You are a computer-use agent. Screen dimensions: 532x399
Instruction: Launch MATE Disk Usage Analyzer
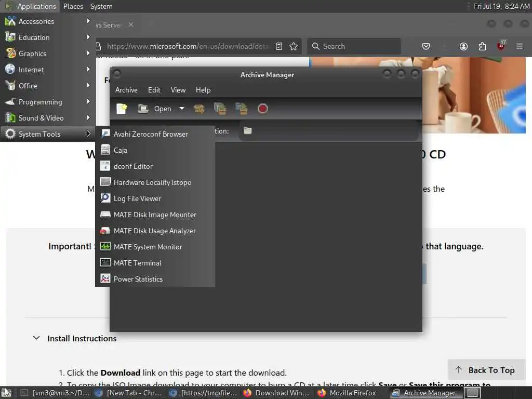click(155, 231)
